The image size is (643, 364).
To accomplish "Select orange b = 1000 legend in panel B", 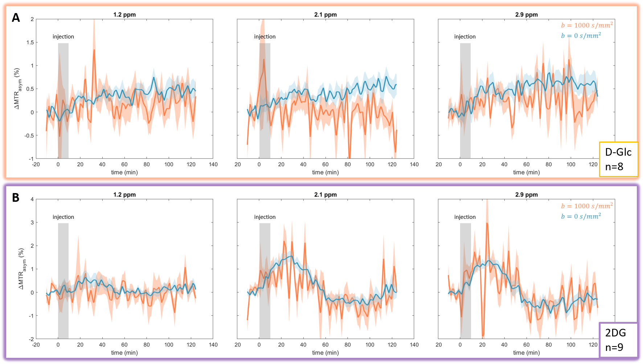I will point(587,206).
